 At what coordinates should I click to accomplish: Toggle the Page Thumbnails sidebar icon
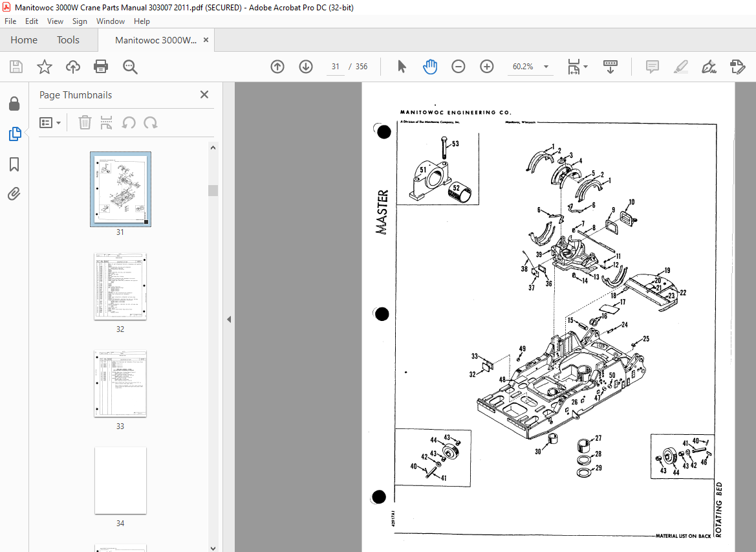[14, 134]
